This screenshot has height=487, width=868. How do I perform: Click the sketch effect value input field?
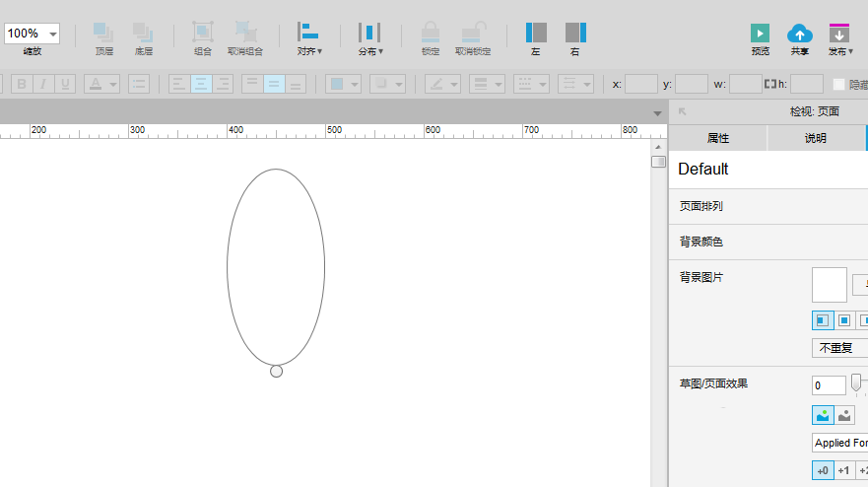click(829, 385)
